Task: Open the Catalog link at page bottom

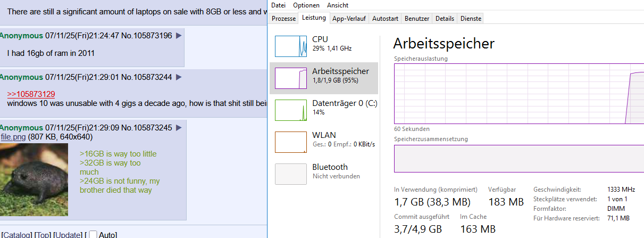Action: coord(16,234)
